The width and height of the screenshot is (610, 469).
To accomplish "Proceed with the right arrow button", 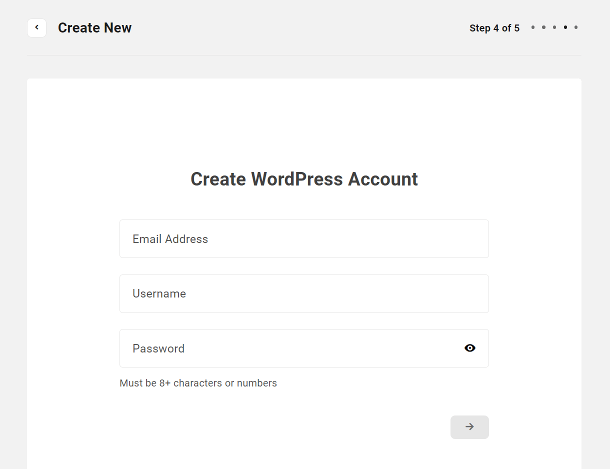I will click(470, 427).
